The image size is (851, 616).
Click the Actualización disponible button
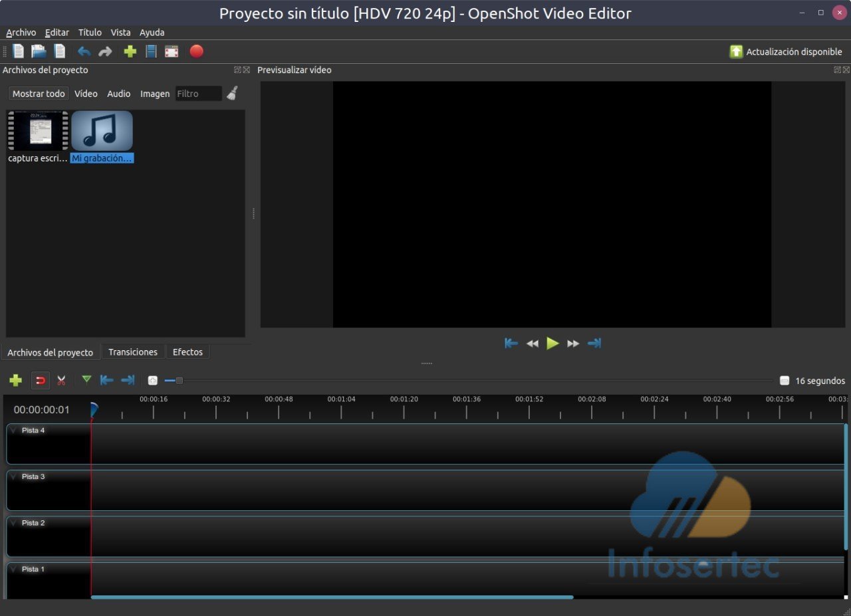pos(786,52)
